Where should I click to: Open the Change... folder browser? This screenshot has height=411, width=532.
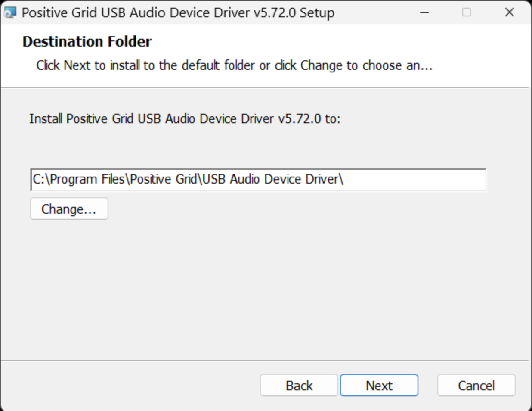[69, 209]
